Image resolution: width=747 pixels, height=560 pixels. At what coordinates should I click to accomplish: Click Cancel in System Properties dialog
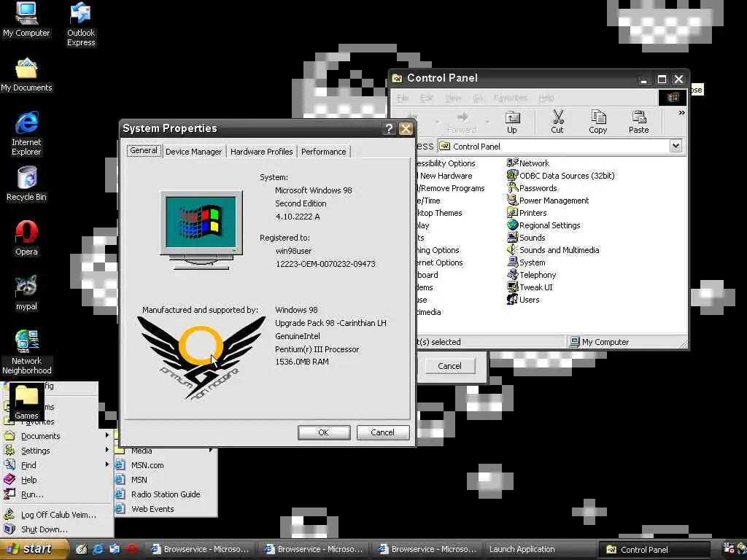[382, 432]
